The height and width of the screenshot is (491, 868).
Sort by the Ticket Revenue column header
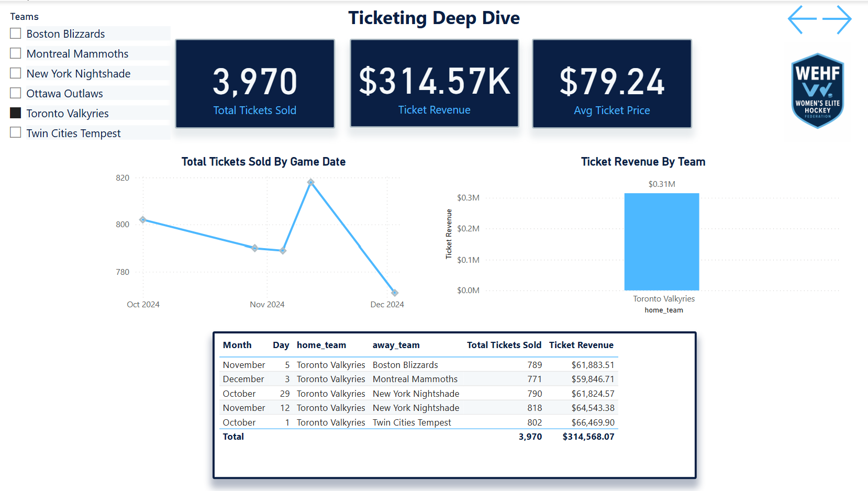click(581, 345)
